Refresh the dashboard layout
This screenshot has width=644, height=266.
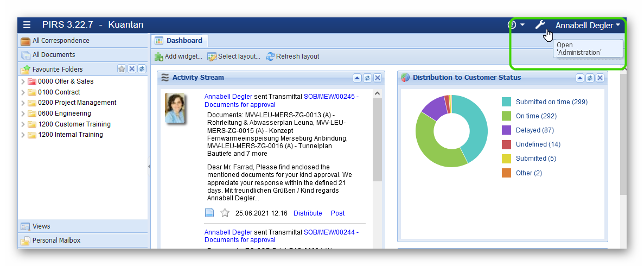coord(292,56)
